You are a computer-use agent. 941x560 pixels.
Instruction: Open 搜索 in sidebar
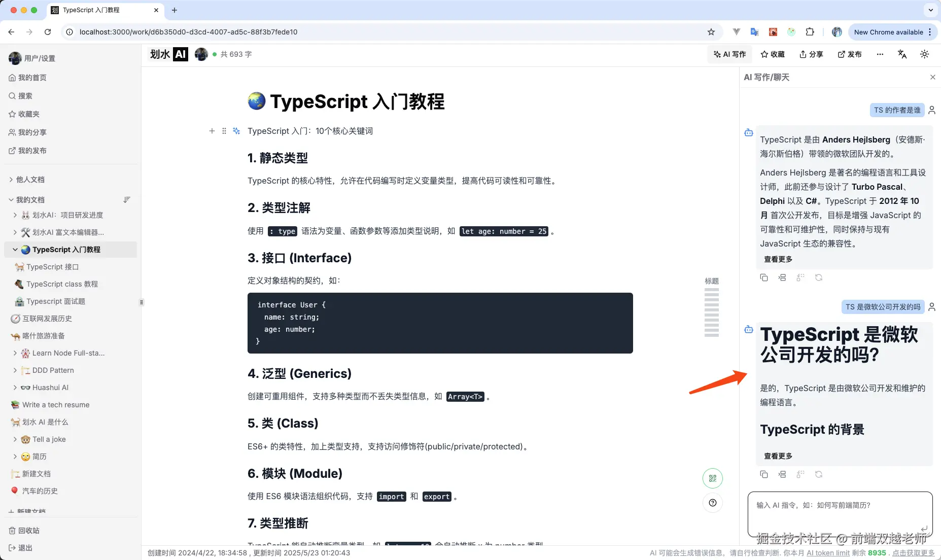pyautogui.click(x=20, y=96)
